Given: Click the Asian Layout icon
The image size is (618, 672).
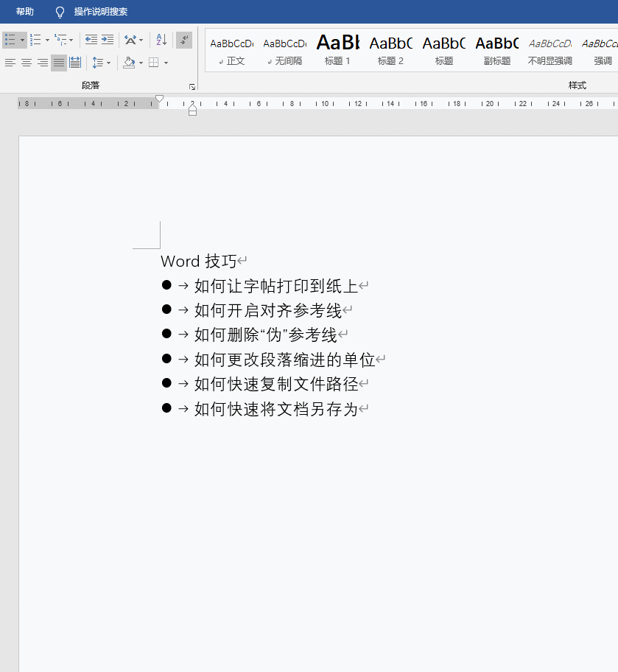Looking at the screenshot, I should coord(130,40).
